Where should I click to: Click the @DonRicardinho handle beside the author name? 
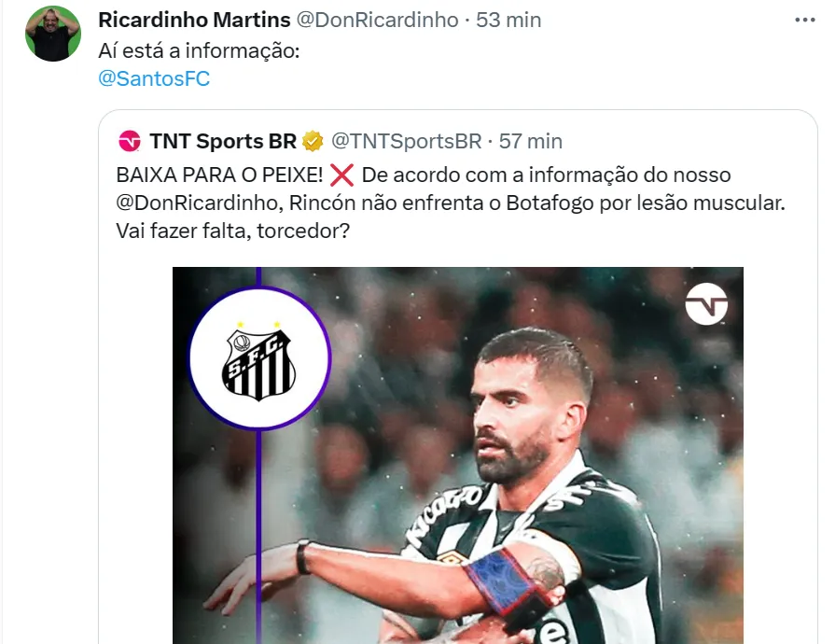(377, 20)
